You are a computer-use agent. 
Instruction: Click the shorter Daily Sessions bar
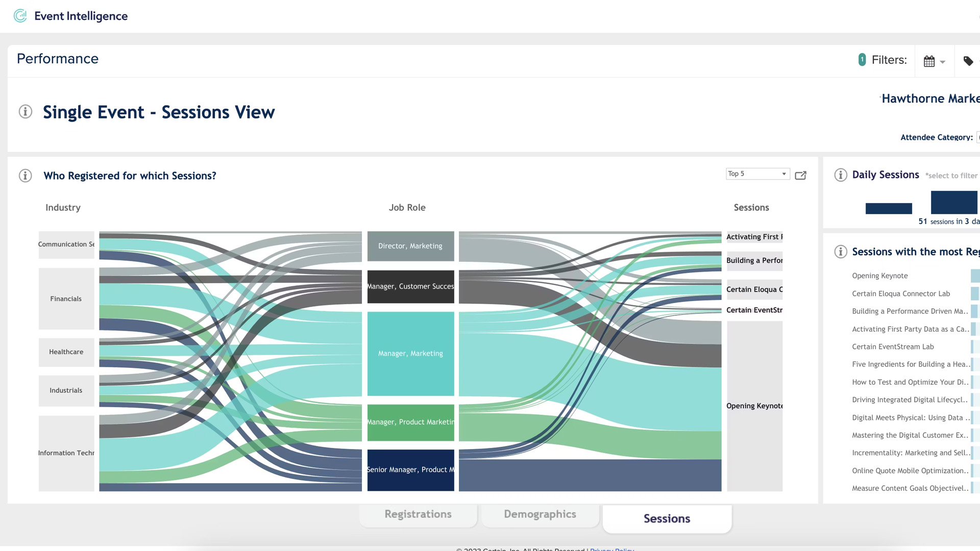[889, 208]
